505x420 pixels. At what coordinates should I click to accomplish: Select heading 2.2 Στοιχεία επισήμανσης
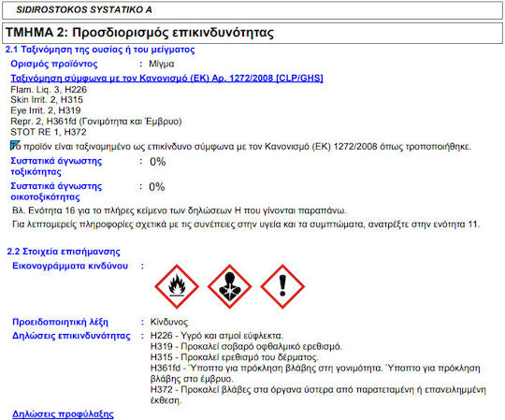(64, 252)
